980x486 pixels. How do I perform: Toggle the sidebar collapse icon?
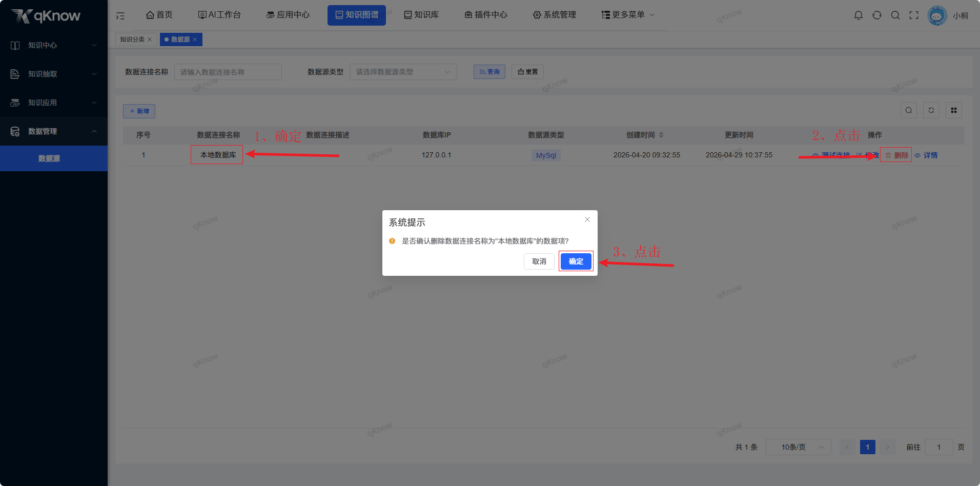click(120, 15)
